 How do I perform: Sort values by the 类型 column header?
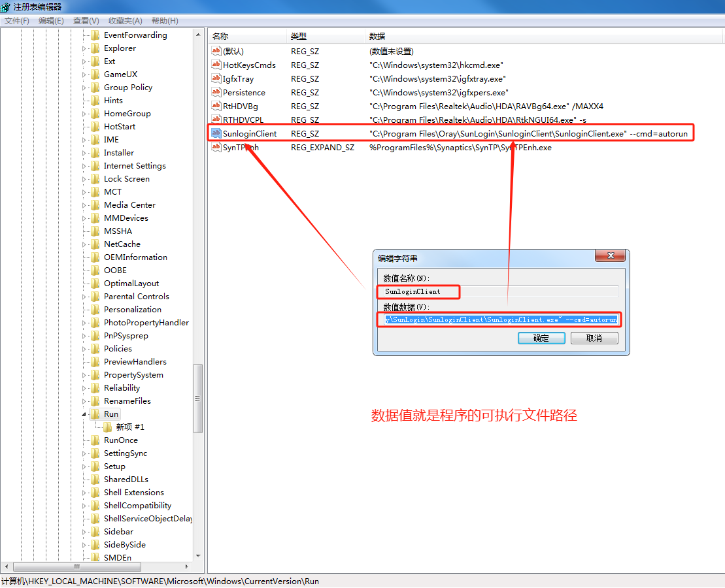pyautogui.click(x=326, y=36)
